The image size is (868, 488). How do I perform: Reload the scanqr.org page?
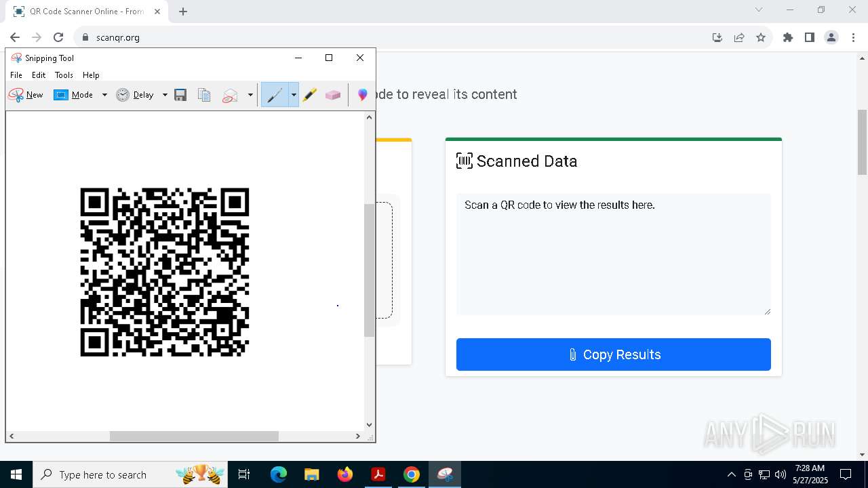click(58, 37)
